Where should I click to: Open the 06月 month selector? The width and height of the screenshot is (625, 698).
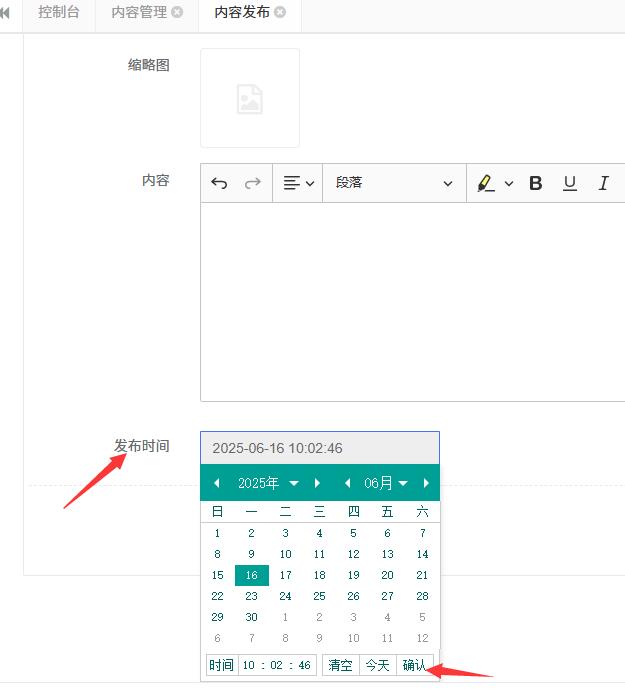(385, 483)
